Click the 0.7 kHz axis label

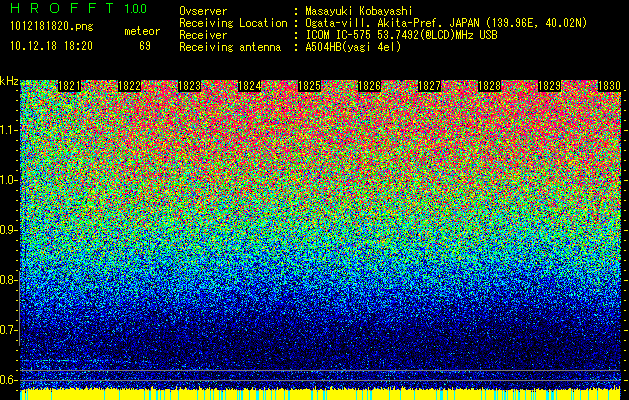pyautogui.click(x=7, y=330)
